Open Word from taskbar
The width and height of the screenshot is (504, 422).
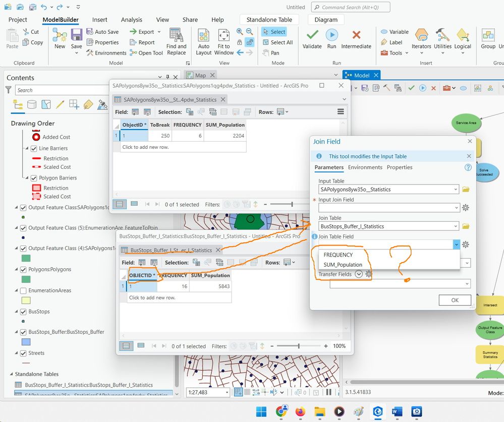[397, 411]
